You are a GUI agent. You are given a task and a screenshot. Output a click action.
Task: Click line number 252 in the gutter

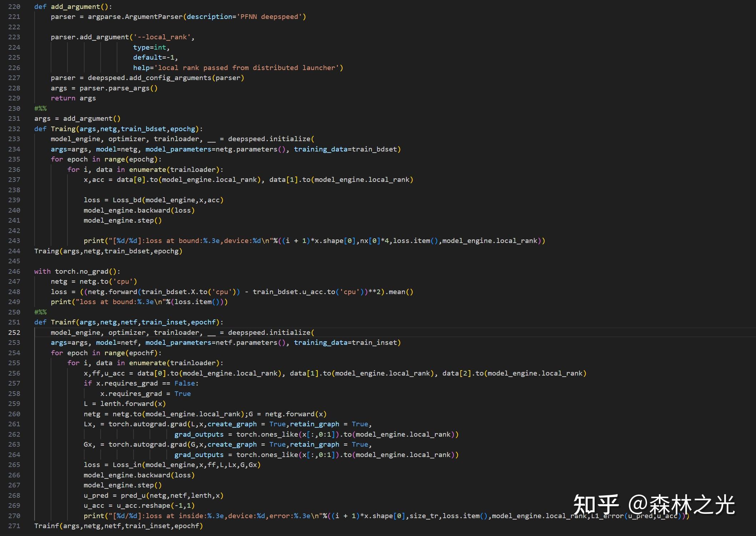14,332
